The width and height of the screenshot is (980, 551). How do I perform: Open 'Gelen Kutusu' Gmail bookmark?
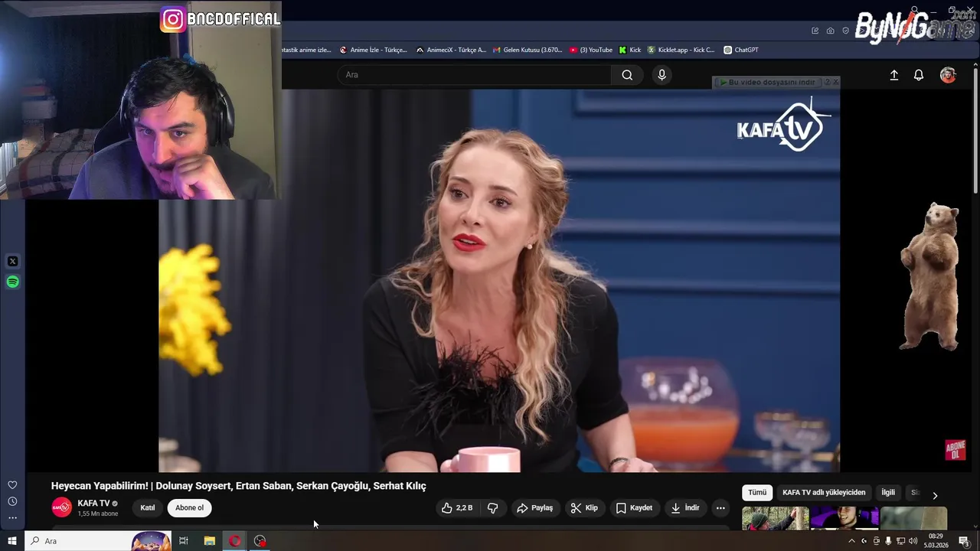[528, 50]
